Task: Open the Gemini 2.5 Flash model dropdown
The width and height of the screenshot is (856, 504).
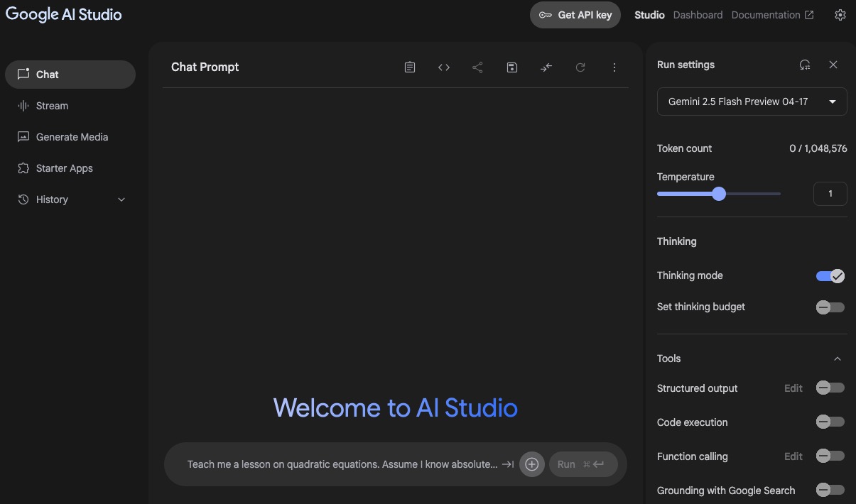Action: (x=752, y=102)
